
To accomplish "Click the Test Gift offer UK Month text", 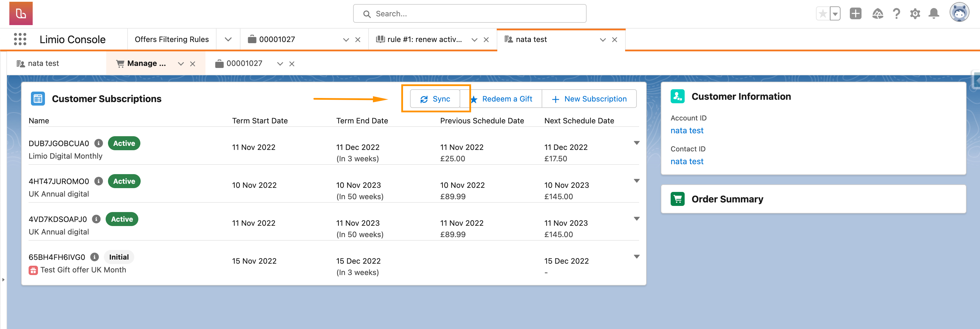I will tap(83, 270).
